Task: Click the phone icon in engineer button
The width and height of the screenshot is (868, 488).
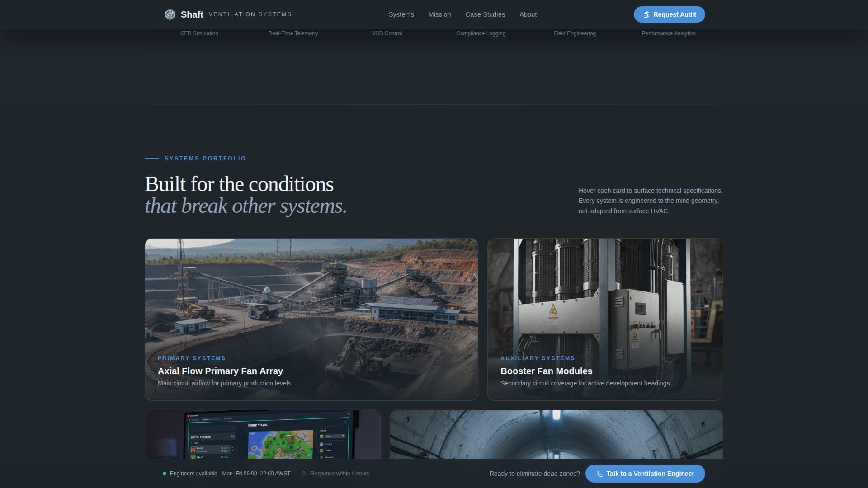Action: tap(599, 474)
